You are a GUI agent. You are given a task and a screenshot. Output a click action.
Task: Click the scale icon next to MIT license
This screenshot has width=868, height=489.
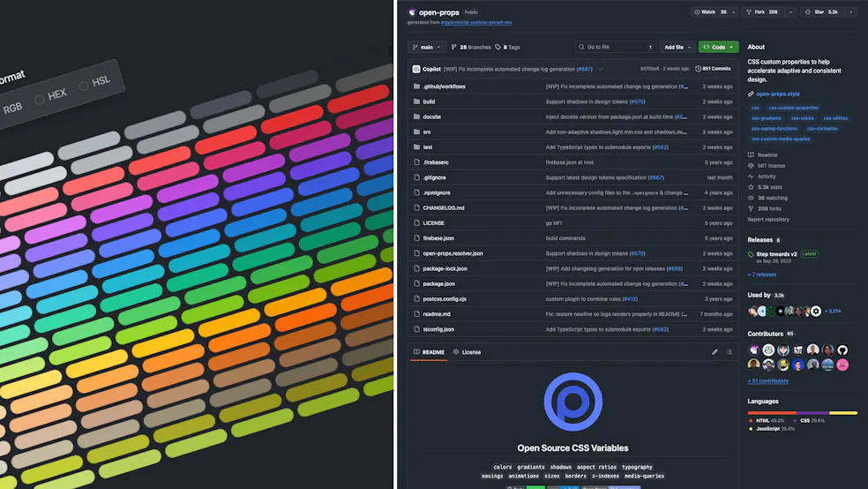point(751,166)
